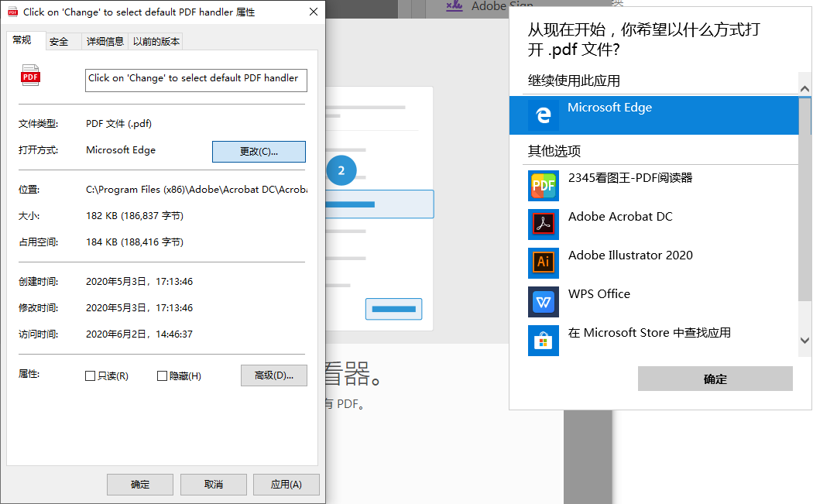Click the Microsoft Edge app icon
Viewport: 813px width, 504px height.
543,115
